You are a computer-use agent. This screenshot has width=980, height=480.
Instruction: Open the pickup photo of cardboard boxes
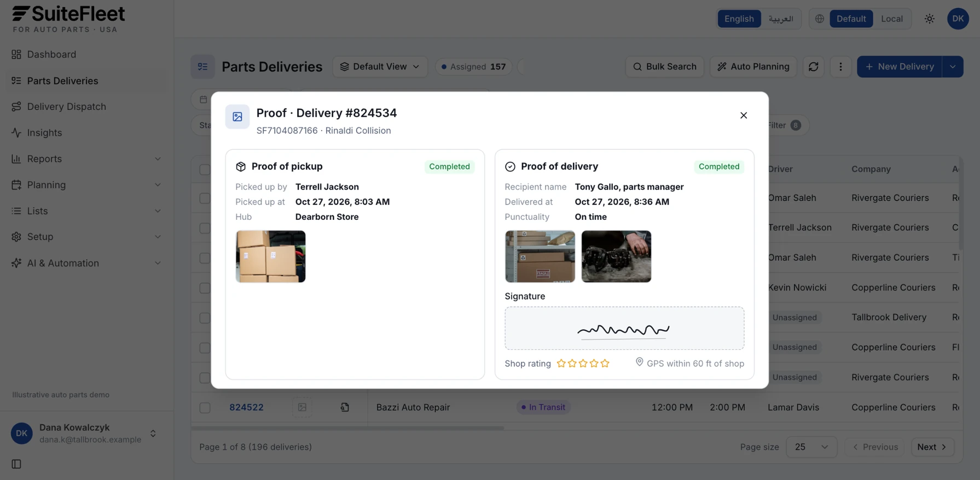click(270, 256)
